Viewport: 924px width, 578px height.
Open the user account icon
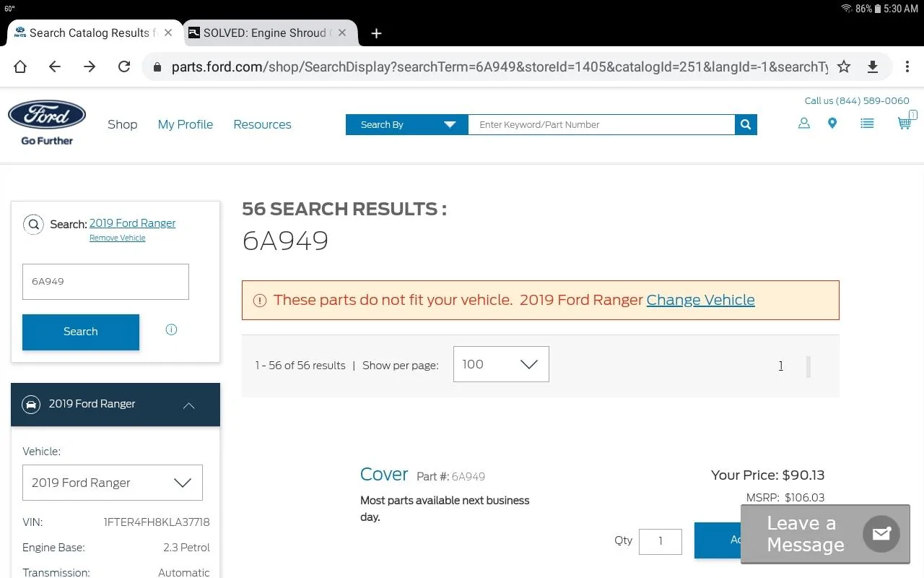803,124
